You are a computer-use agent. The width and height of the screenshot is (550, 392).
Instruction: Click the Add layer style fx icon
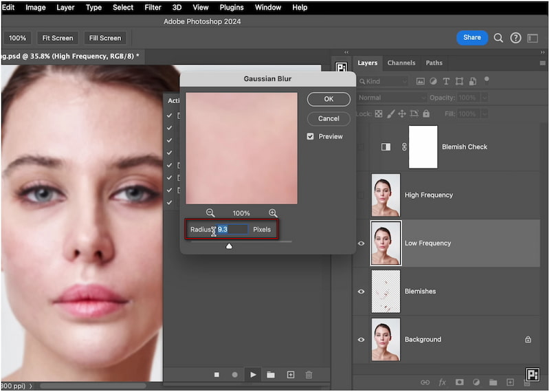442,382
